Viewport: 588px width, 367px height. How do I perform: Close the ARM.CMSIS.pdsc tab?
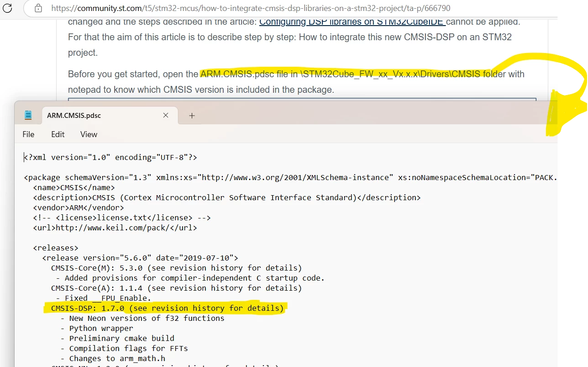(x=166, y=115)
